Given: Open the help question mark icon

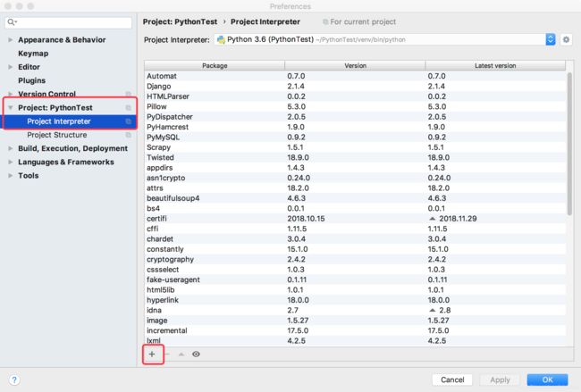Looking at the screenshot, I should (14, 379).
